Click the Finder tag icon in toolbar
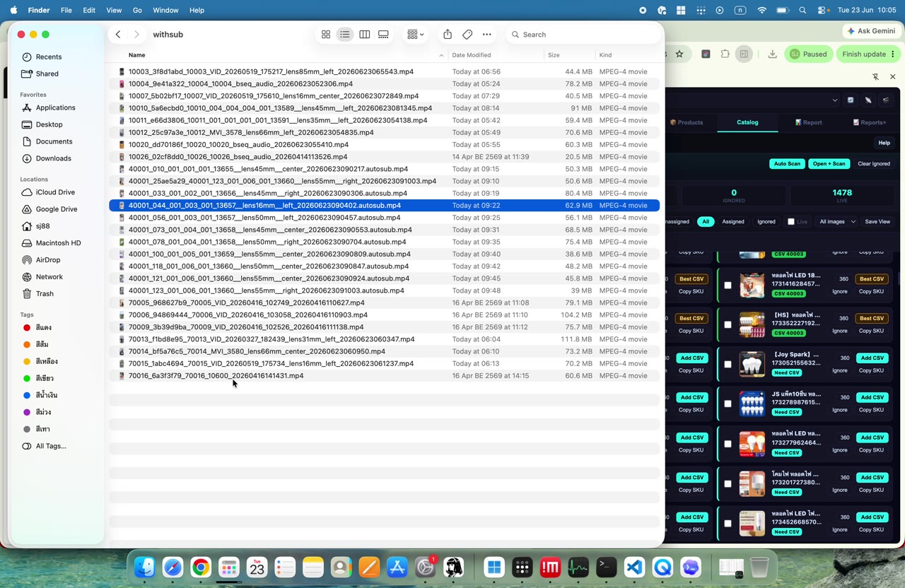 [467, 35]
